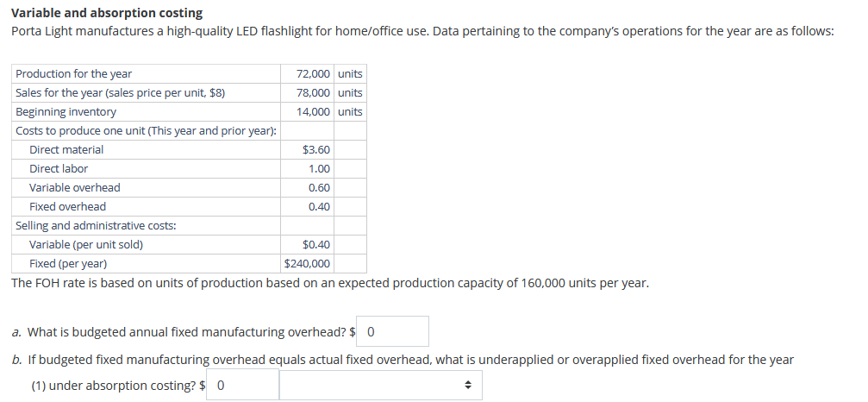This screenshot has width=868, height=402.
Task: Click the "Fixed (per year)" row label
Action: coord(68,264)
